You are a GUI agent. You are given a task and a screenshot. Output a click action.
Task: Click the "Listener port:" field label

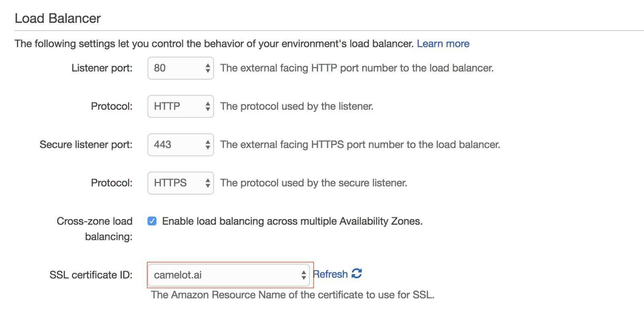click(102, 68)
